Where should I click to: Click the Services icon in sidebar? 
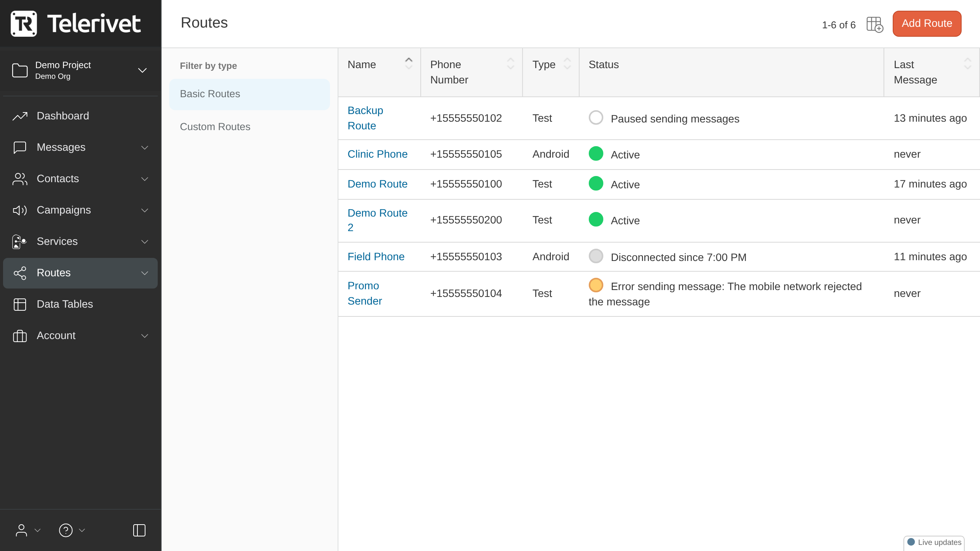19,241
